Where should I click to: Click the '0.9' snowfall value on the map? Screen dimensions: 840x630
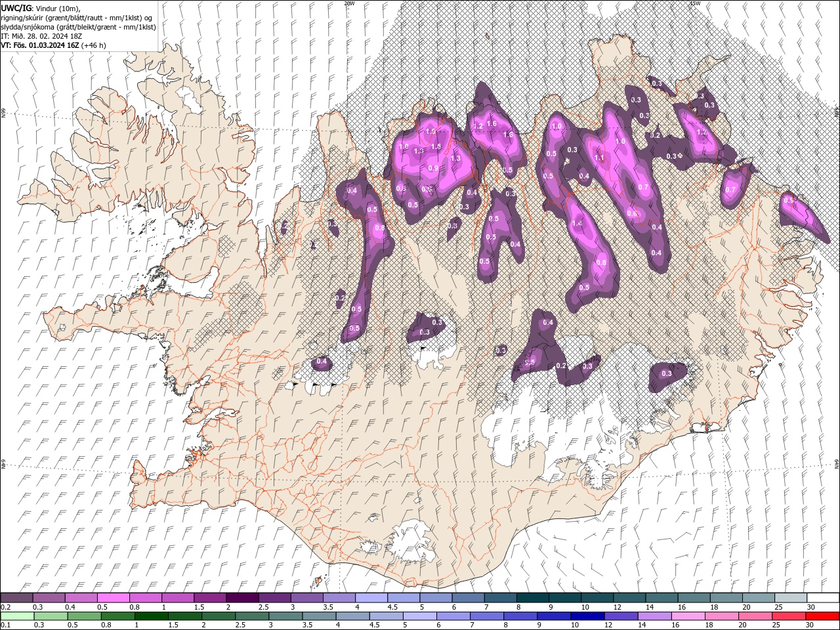433,168
